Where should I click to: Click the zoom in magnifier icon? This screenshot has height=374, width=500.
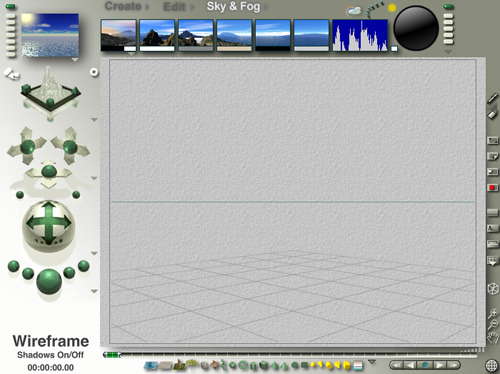[493, 313]
